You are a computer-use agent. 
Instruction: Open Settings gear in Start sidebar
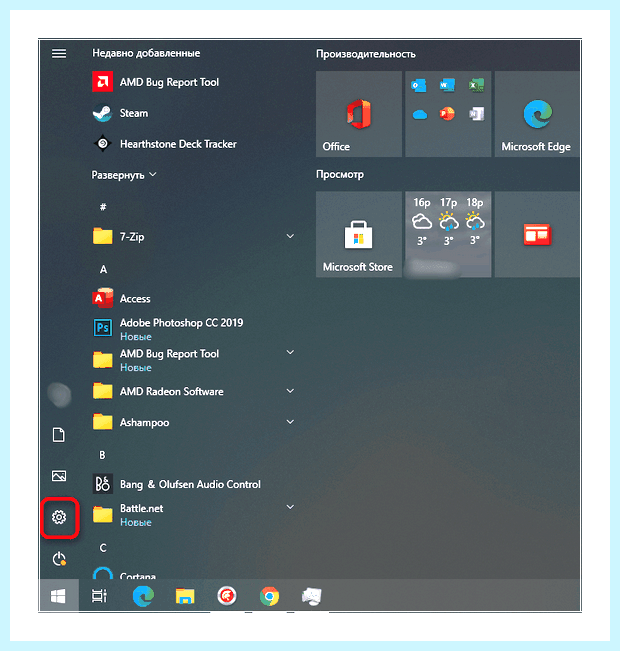coord(59,517)
